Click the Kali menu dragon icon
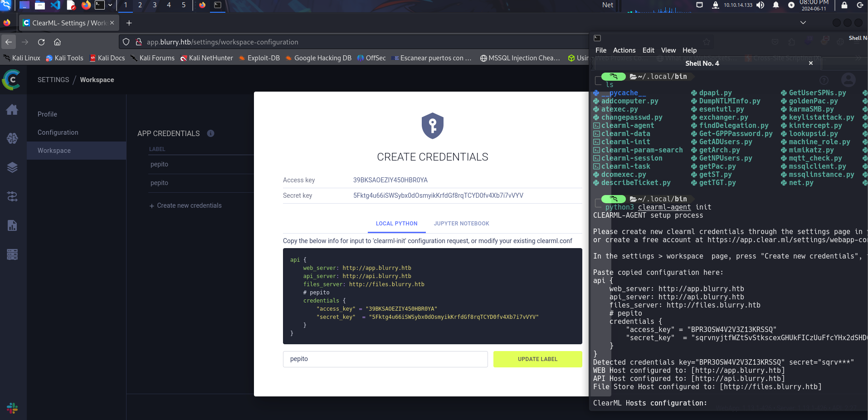868x420 pixels. (x=5, y=5)
